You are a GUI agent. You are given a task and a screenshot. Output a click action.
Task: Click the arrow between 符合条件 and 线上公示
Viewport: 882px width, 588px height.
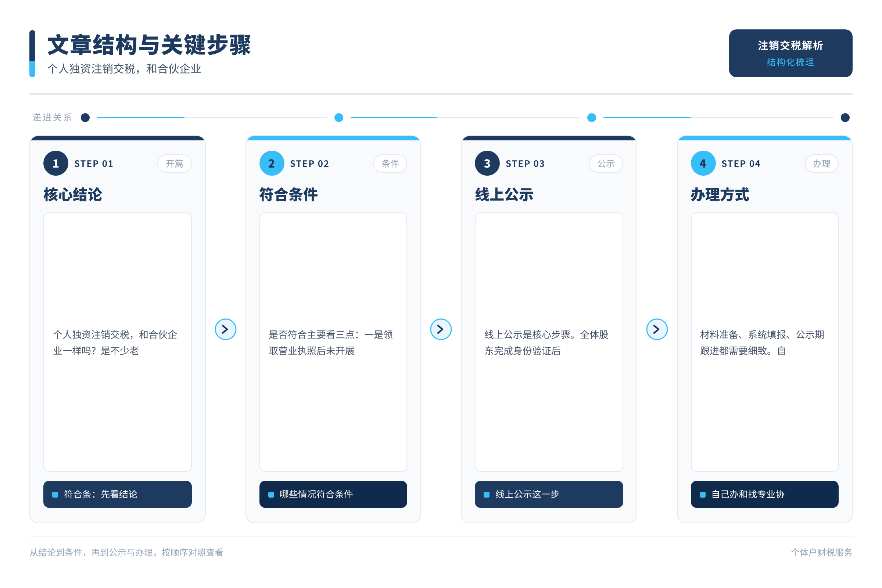pos(441,329)
